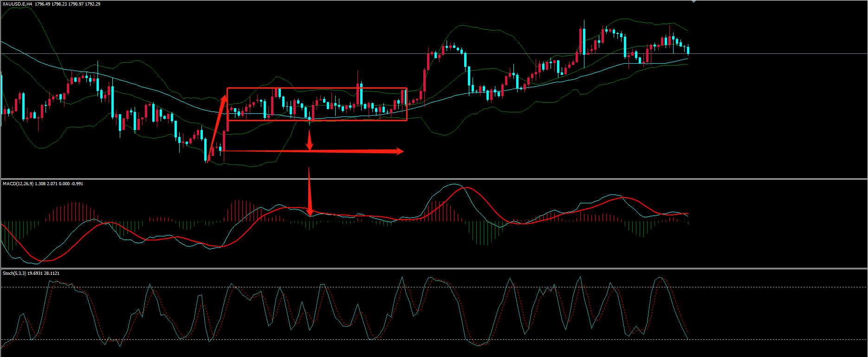Click the XAUUSD.E,H4 symbol label
This screenshot has height=357, width=868.
coord(18,4)
